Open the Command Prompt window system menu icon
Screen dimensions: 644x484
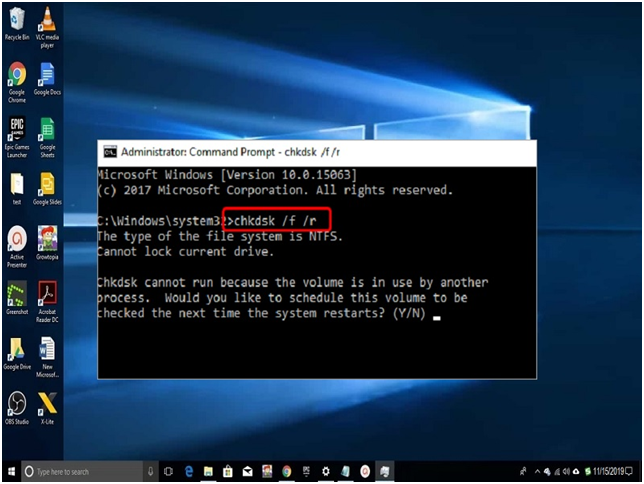[x=110, y=152]
